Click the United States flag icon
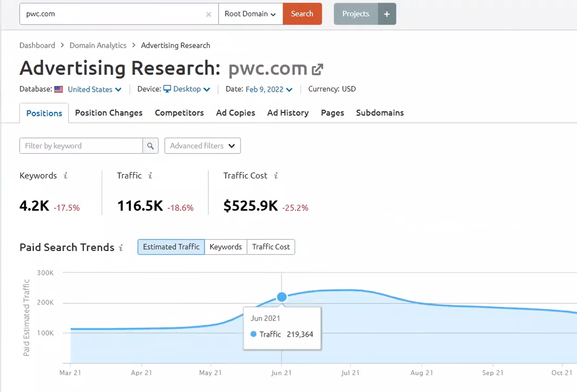Screen dimensions: 577x392 click(x=58, y=89)
